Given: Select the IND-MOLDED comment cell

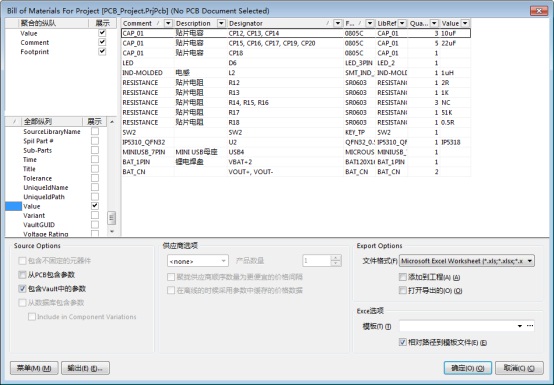Looking at the screenshot, I should click(148, 73).
